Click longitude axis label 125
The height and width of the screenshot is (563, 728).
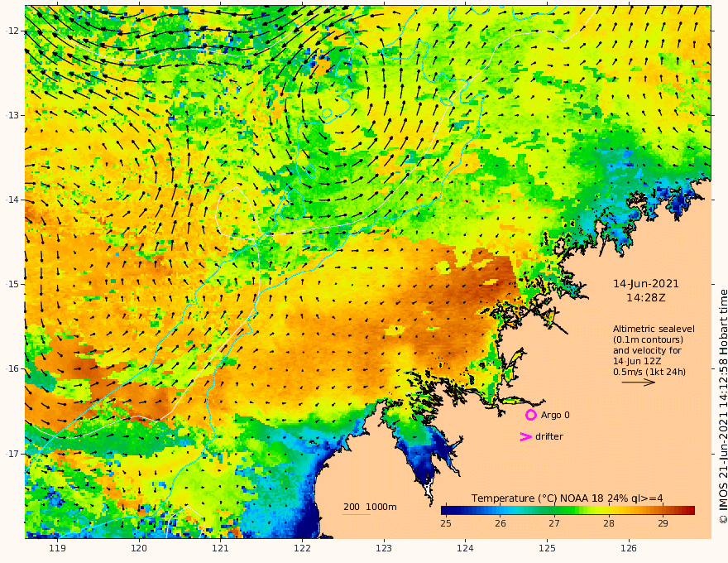click(x=548, y=548)
